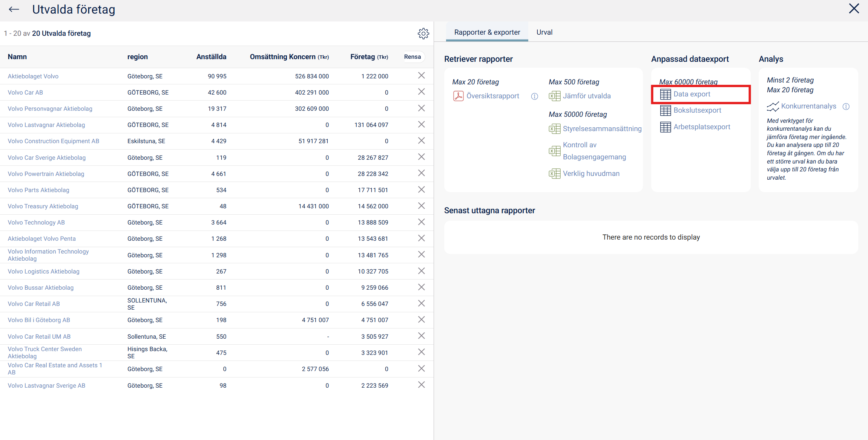868x440 pixels.
Task: Open the Aktiebolaget Volvo company link
Action: point(33,76)
